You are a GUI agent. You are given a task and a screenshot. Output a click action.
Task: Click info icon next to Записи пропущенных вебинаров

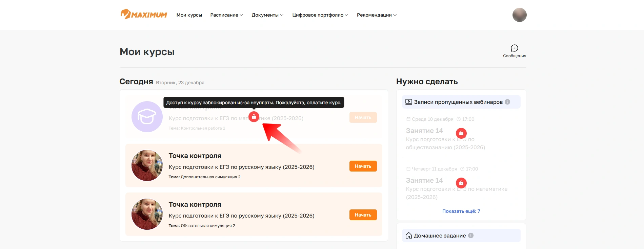tap(507, 102)
